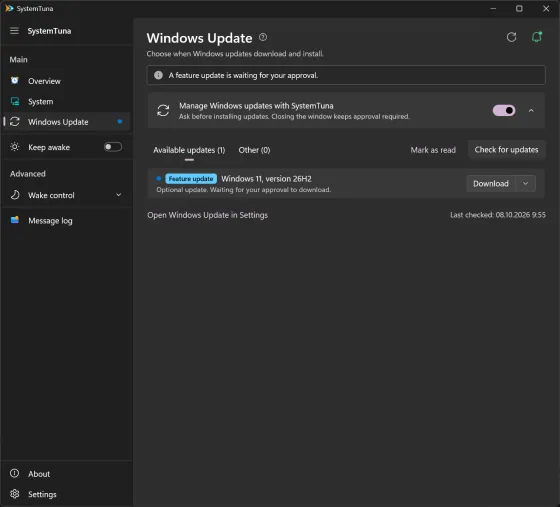Open the hamburger navigation menu

pyautogui.click(x=14, y=31)
